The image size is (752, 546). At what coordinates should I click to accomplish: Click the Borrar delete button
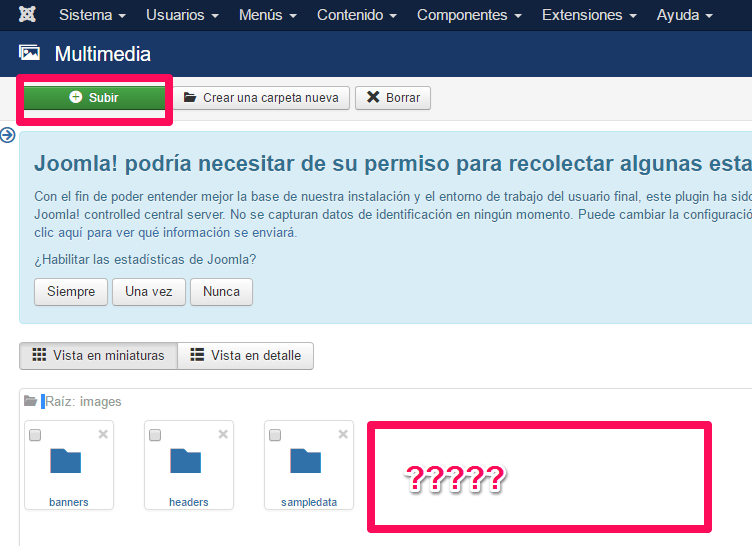pos(393,98)
